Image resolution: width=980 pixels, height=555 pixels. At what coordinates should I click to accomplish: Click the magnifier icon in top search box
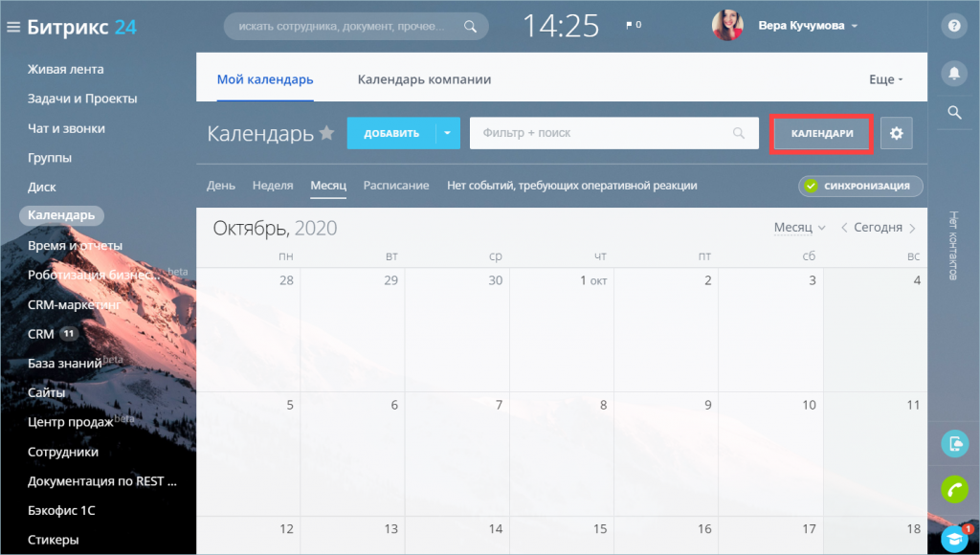469,27
